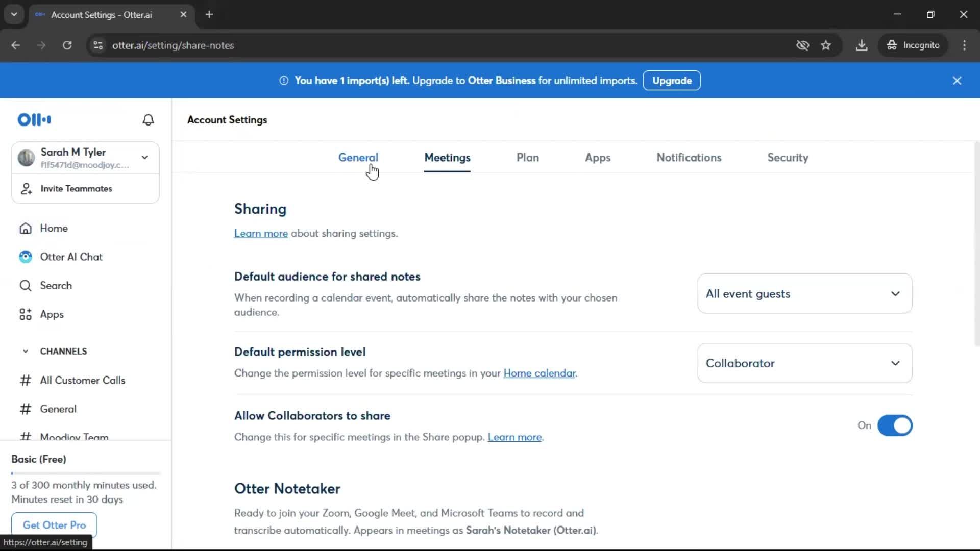
Task: Go to Home in the sidebar
Action: (x=54, y=228)
